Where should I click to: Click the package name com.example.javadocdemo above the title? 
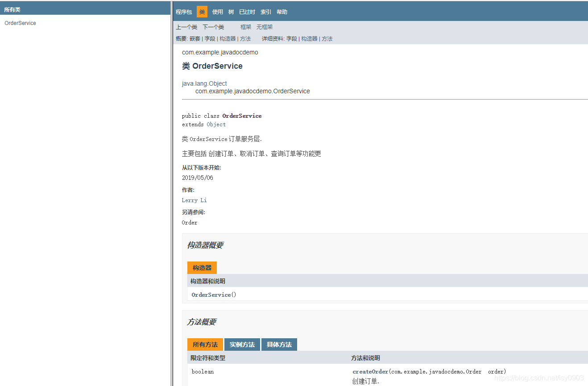(220, 52)
